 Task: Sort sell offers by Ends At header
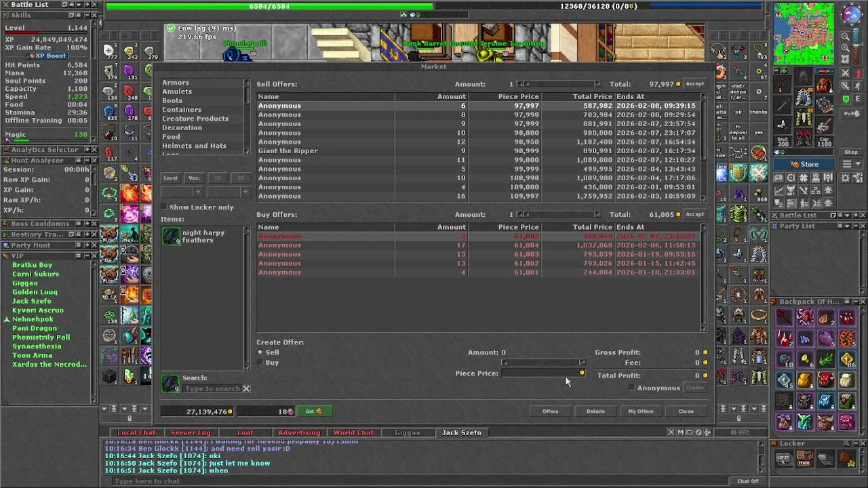click(656, 97)
